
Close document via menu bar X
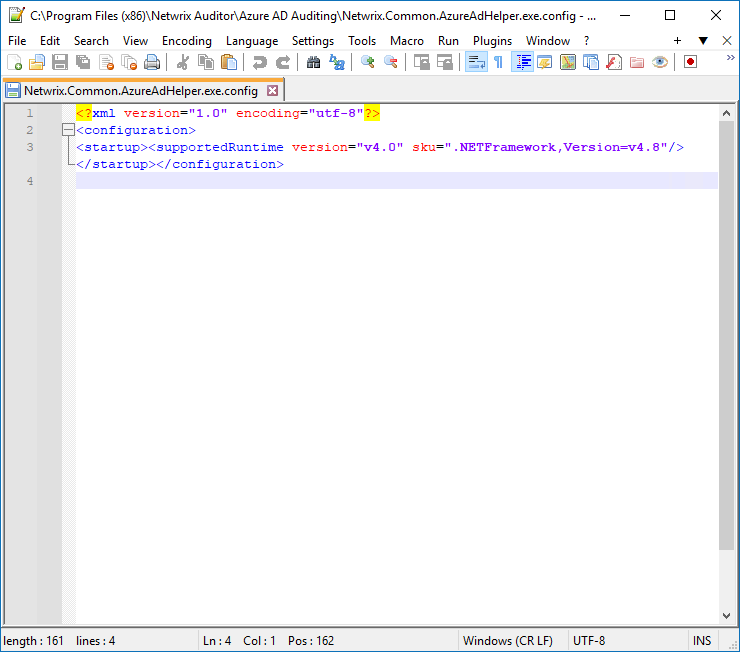pyautogui.click(x=727, y=41)
